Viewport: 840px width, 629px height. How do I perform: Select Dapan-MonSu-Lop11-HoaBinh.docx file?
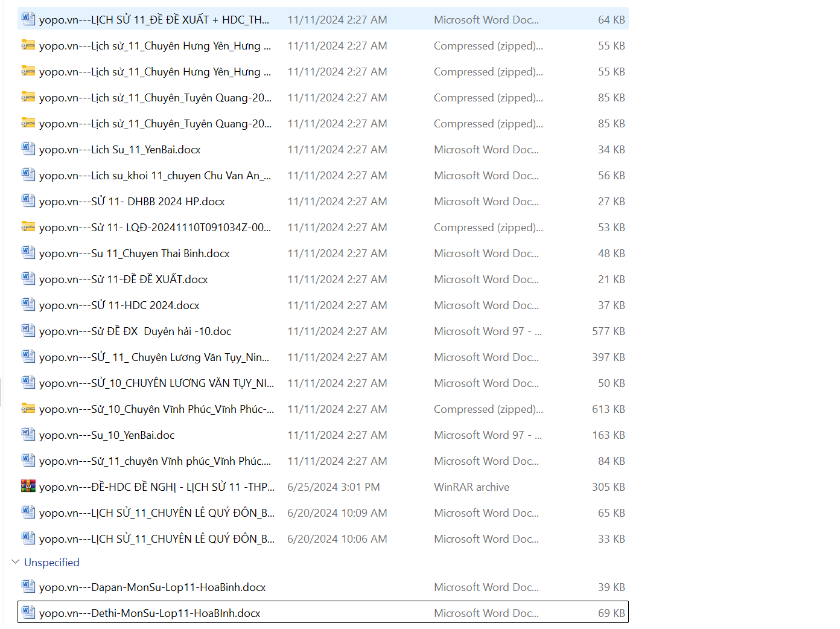tap(152, 587)
